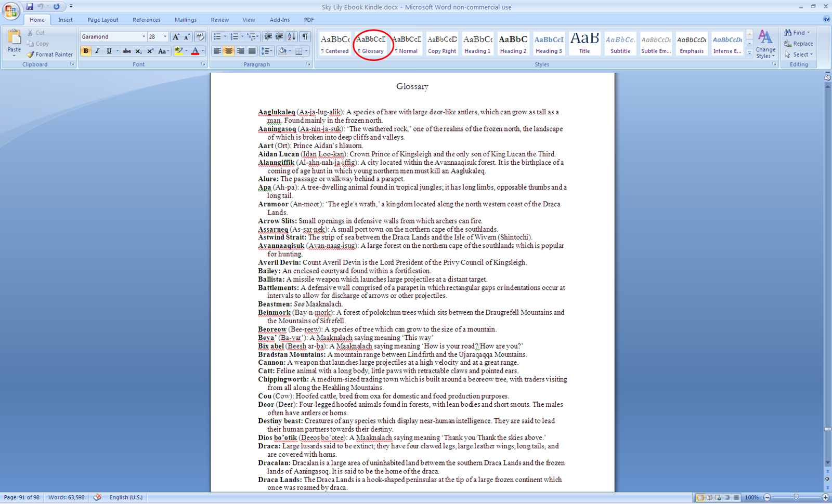The image size is (832, 504).
Task: Click the Replace button in Editing group
Action: 799,44
